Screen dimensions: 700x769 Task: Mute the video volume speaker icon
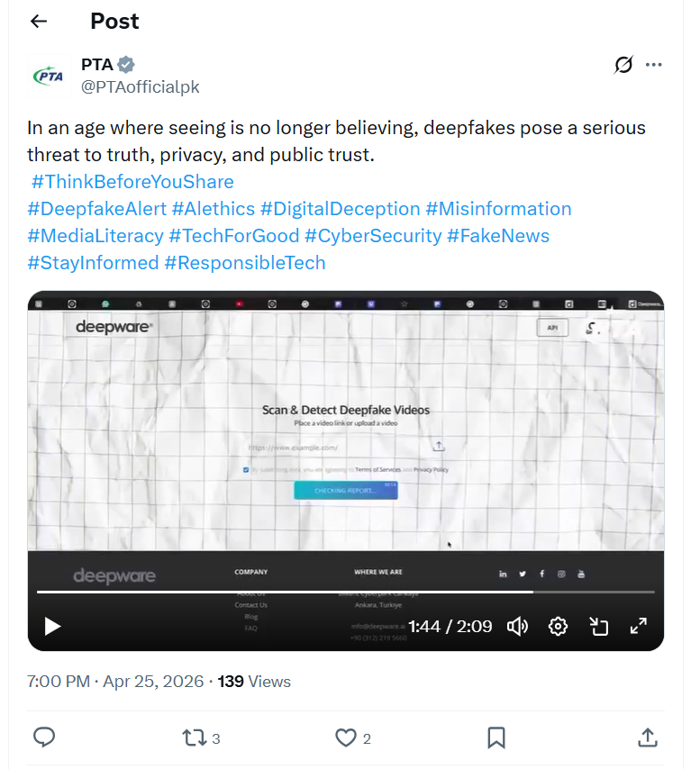[x=517, y=627]
